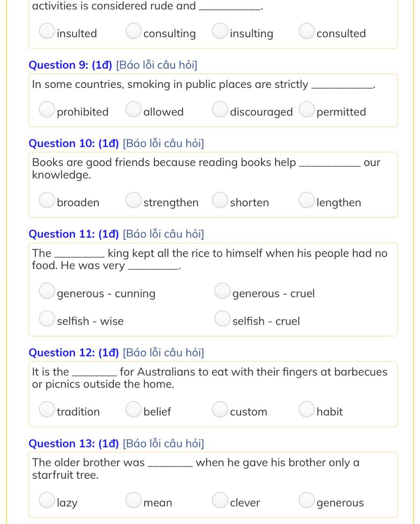Choose 'generous' in Question 13

click(x=306, y=500)
